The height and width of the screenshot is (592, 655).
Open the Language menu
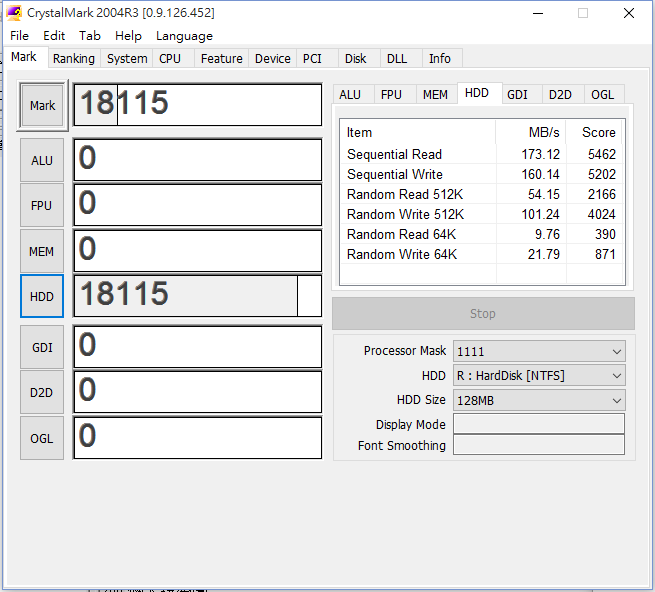[184, 36]
